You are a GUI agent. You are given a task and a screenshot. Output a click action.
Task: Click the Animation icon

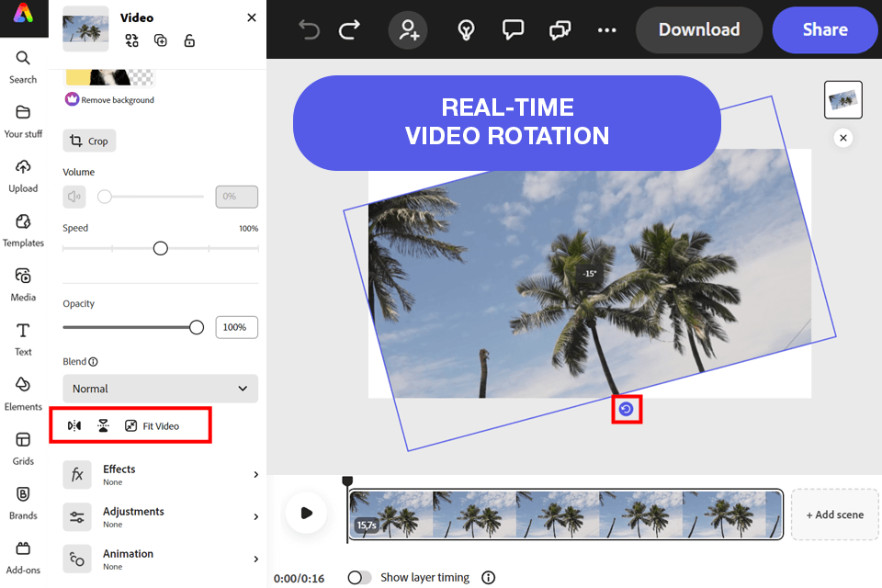77,559
